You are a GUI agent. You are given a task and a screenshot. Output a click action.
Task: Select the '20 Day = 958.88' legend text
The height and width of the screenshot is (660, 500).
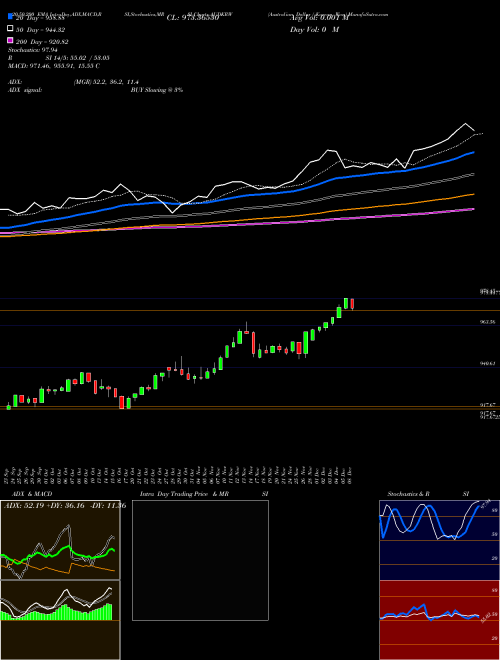[x=40, y=18]
